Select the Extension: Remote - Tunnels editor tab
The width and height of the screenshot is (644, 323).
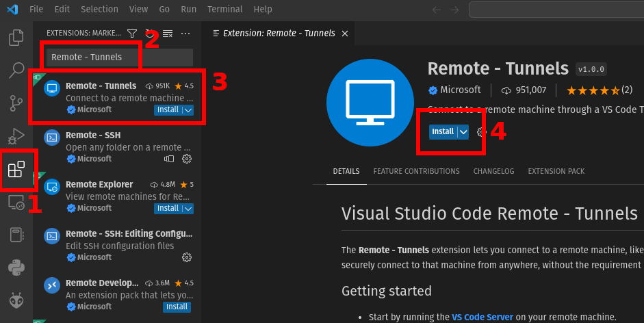[279, 34]
